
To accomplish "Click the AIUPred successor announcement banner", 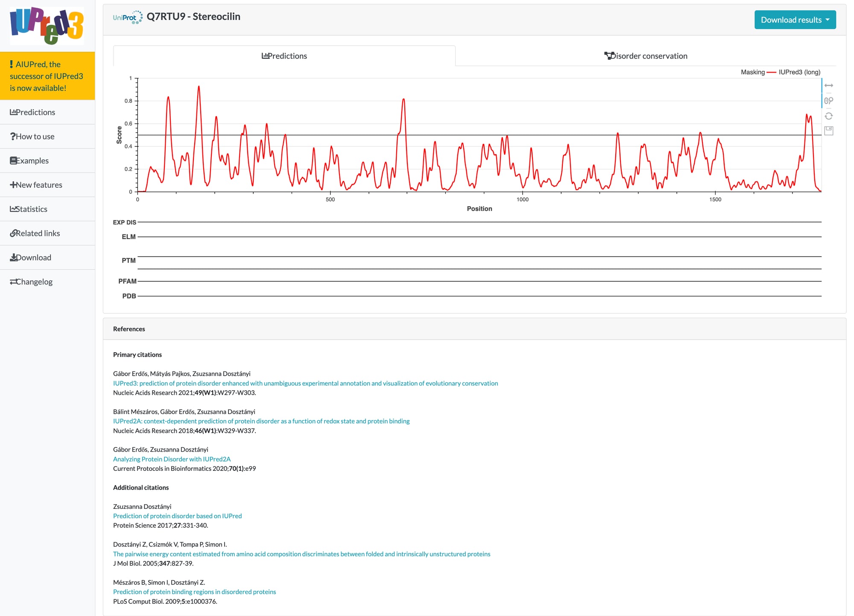I will (x=46, y=76).
